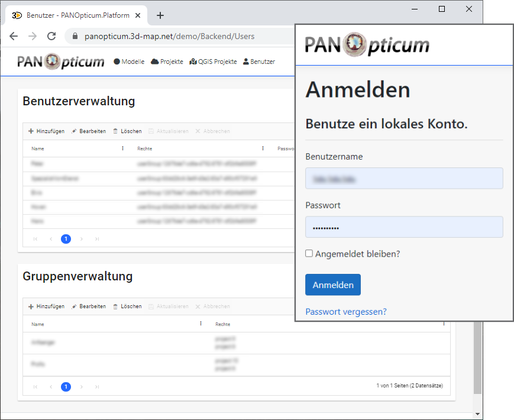
Task: Click the padlock icon in address bar
Action: (75, 36)
